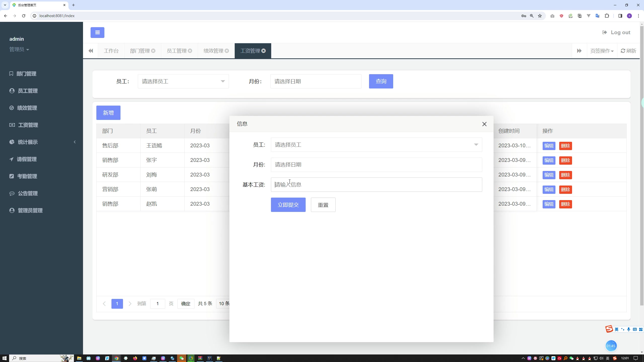644x362 pixels.
Task: Delete the 赵凯 salary row
Action: tap(565, 204)
